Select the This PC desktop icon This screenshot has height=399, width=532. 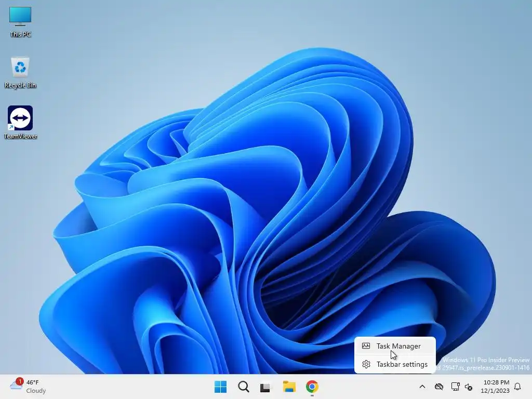click(x=20, y=22)
